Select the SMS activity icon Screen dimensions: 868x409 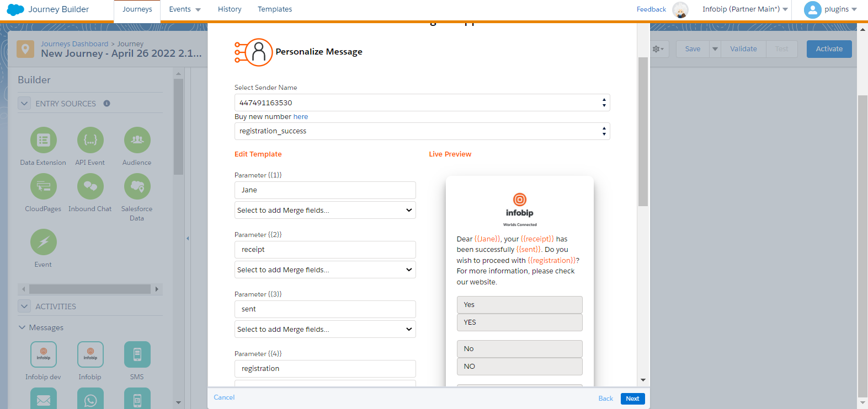coord(137,354)
